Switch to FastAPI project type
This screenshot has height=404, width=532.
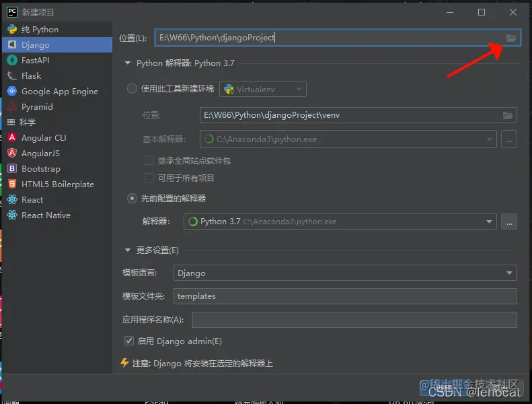57,60
